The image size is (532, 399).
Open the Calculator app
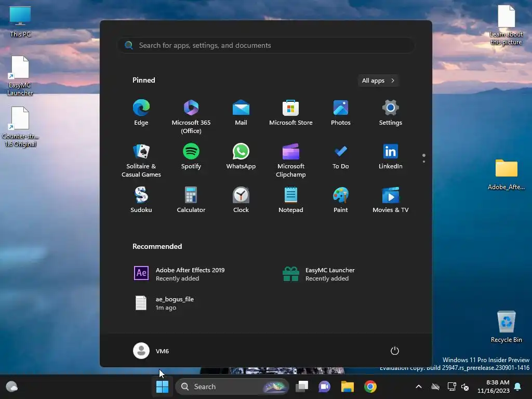tap(191, 200)
